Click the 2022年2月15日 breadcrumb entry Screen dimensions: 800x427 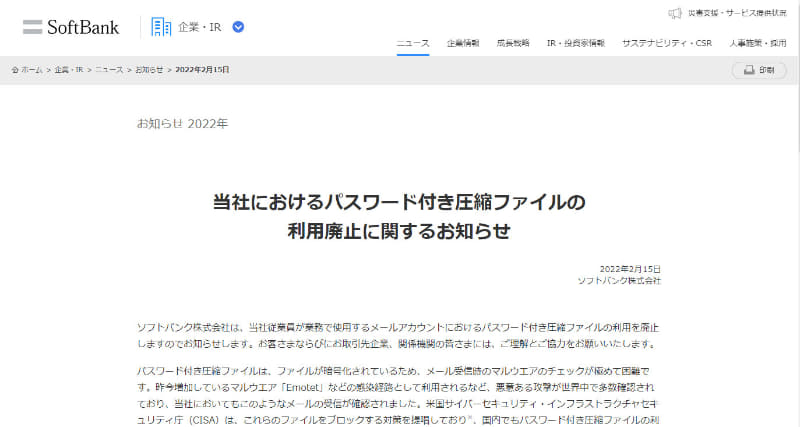[202, 70]
